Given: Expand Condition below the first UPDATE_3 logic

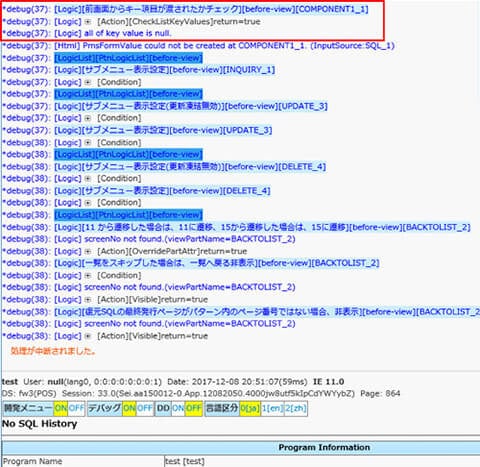Looking at the screenshot, I should 88,118.
